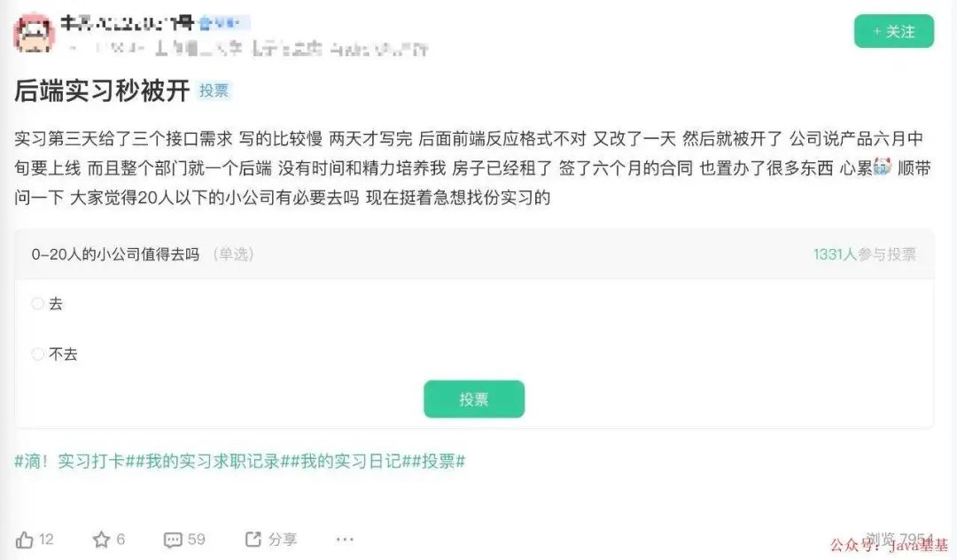The height and width of the screenshot is (560, 957).
Task: Select the 去 radio option
Action: coord(37,303)
